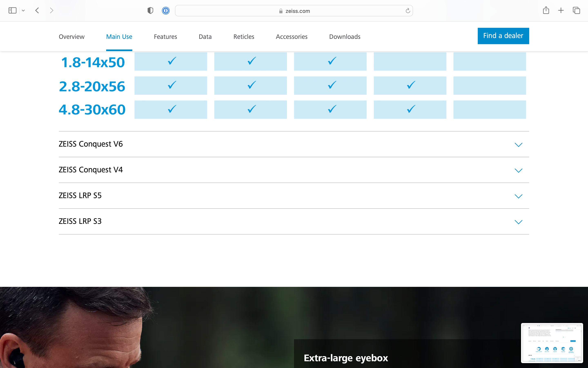The image size is (588, 368).
Task: Click the second checkmark in 2.8-20x56 row
Action: (x=252, y=85)
